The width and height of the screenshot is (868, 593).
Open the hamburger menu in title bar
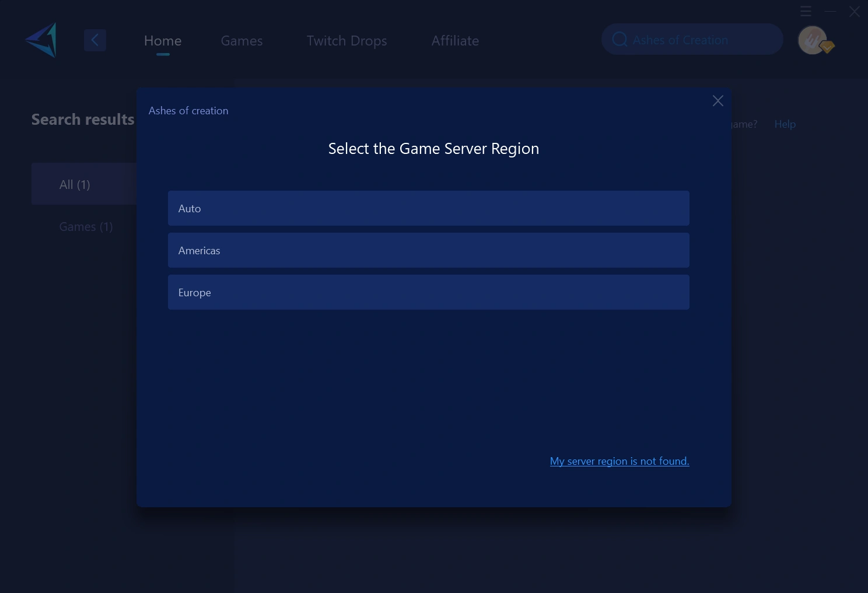(806, 11)
